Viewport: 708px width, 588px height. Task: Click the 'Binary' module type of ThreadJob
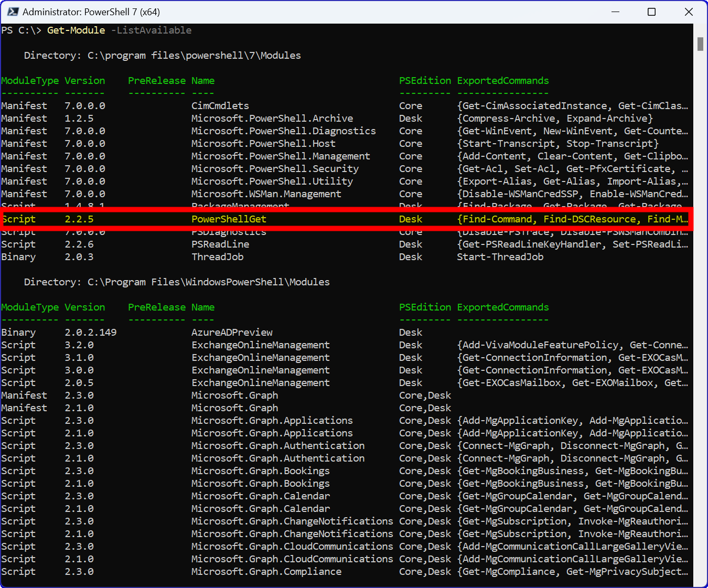[x=18, y=257]
